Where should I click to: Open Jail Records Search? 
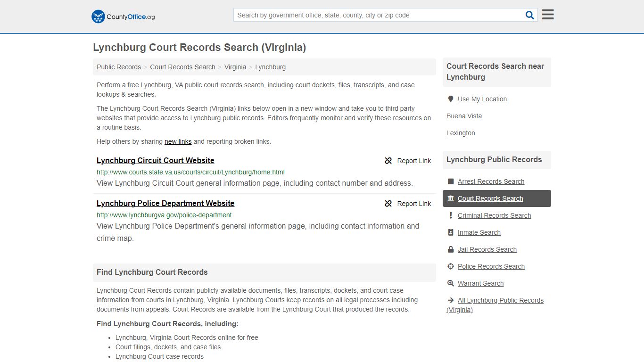[x=487, y=249]
